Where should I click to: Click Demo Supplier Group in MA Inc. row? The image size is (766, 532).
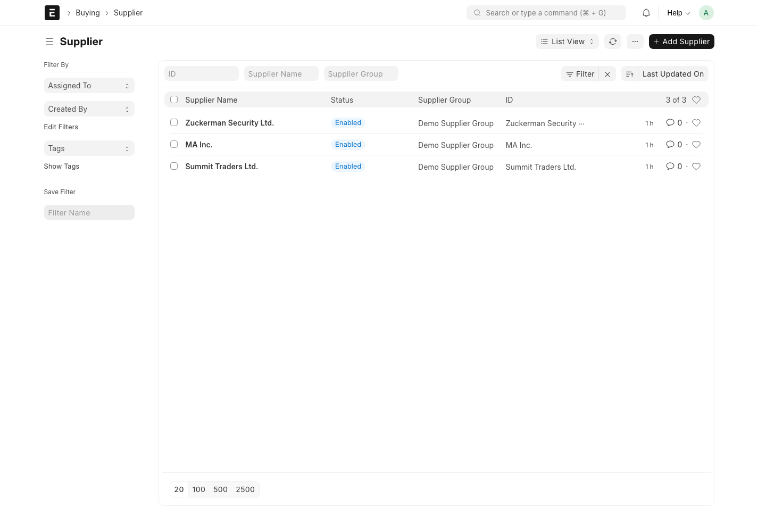point(456,145)
